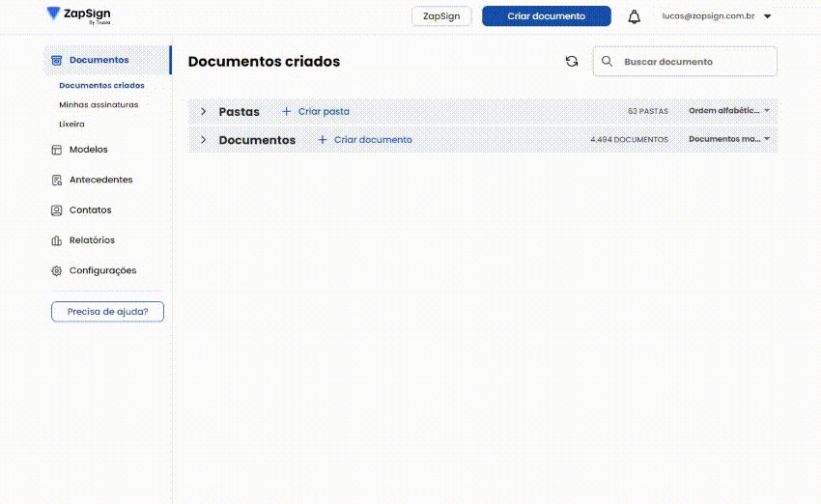821x504 pixels.
Task: Click the Documentos archive icon in sidebar
Action: (x=57, y=60)
